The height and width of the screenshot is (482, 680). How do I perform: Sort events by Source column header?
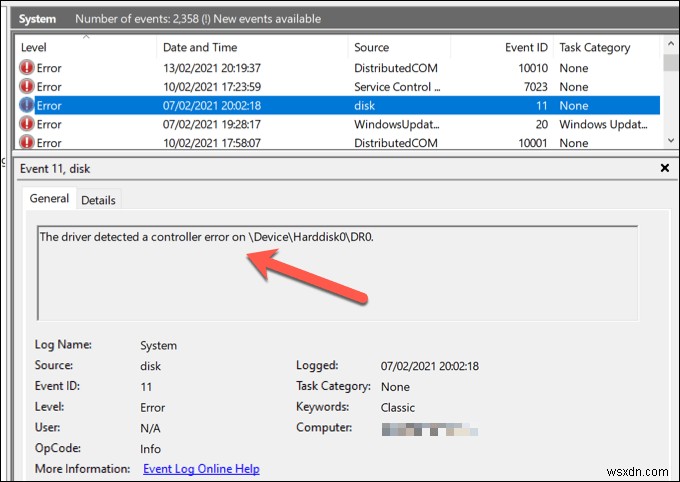399,47
